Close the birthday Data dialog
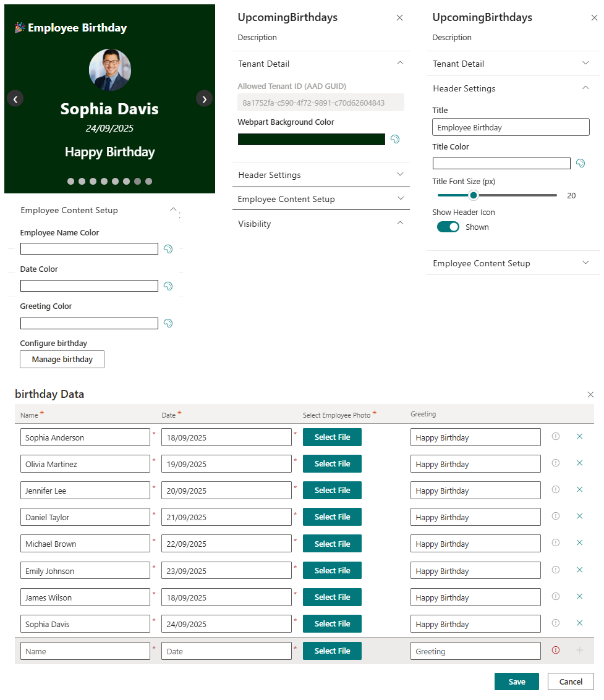This screenshot has width=604, height=700. pos(590,394)
